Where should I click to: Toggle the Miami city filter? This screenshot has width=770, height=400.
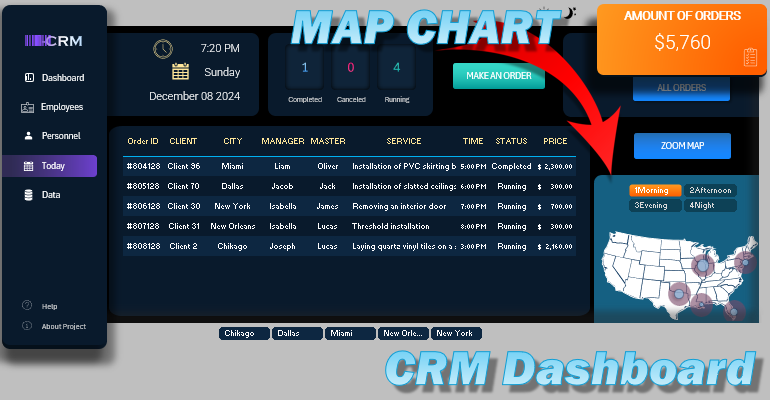click(350, 333)
